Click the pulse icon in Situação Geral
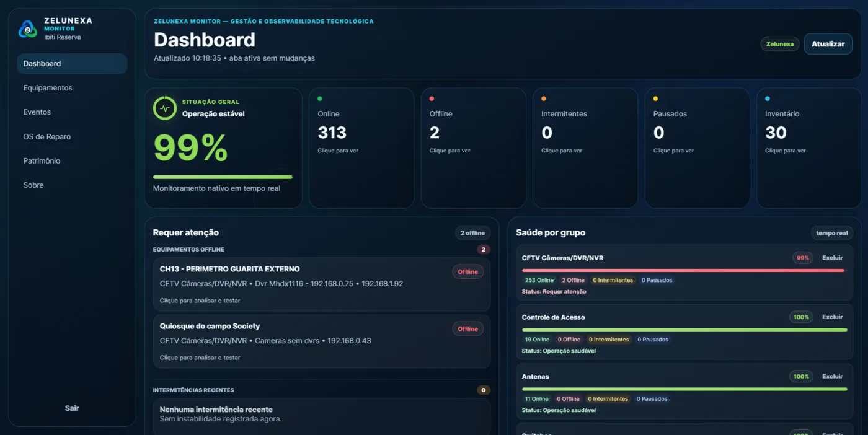The height and width of the screenshot is (435, 868). click(x=165, y=108)
